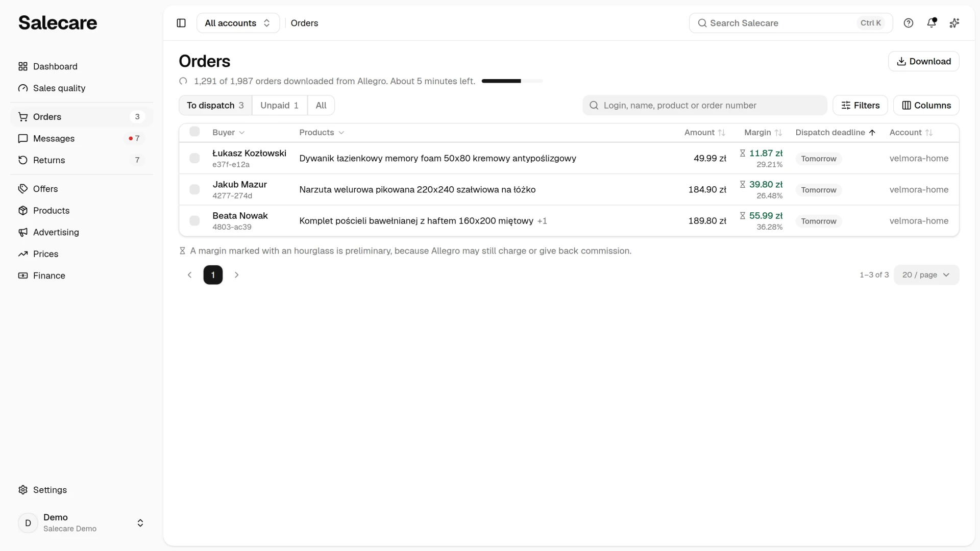The image size is (980, 551).
Task: Expand Buyer column header menu
Action: coord(229,133)
